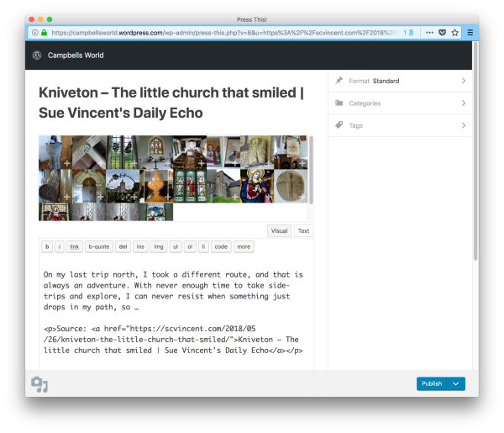Click the del quicktag button
Viewport: 504px width, 433px height.
coord(123,246)
